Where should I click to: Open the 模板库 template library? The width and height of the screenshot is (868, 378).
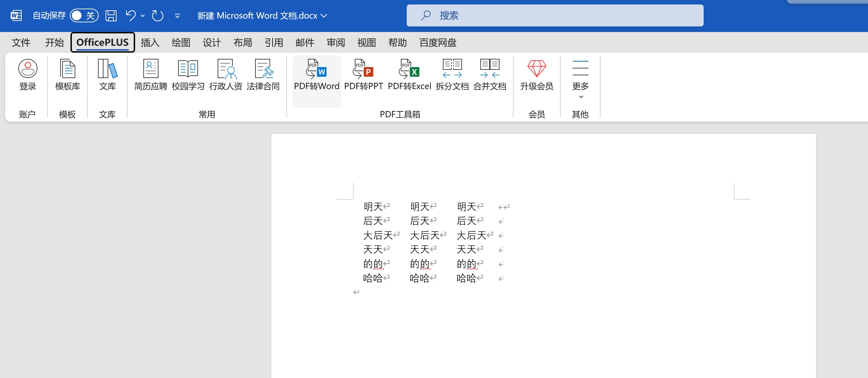(x=67, y=69)
